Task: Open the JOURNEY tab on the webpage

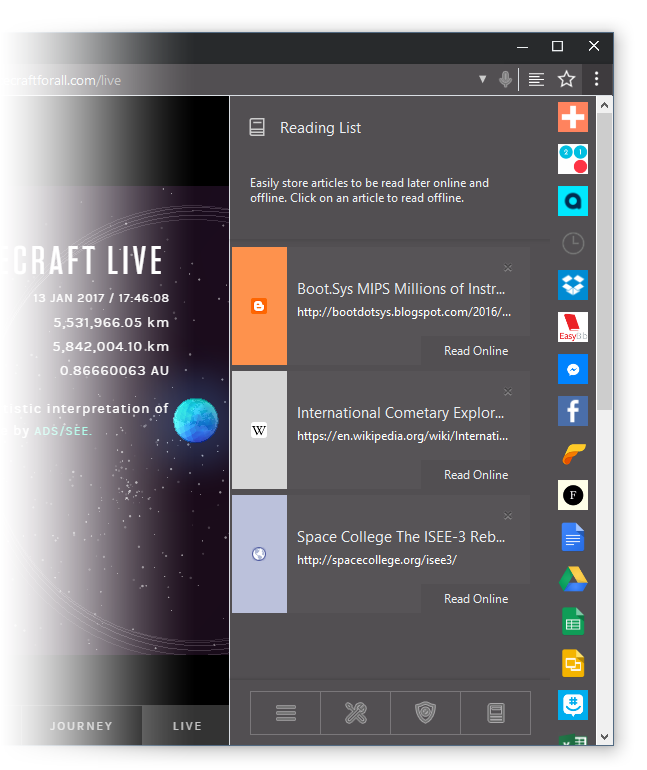Action: (81, 726)
